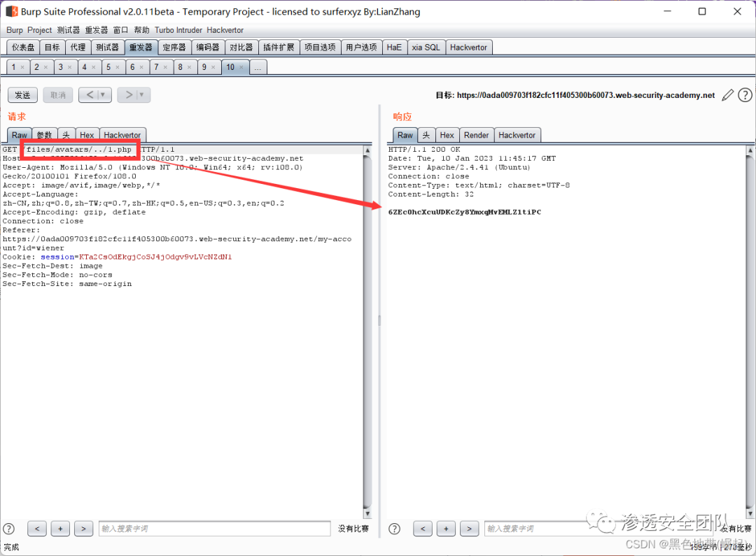Select response Hex tab

click(x=447, y=136)
